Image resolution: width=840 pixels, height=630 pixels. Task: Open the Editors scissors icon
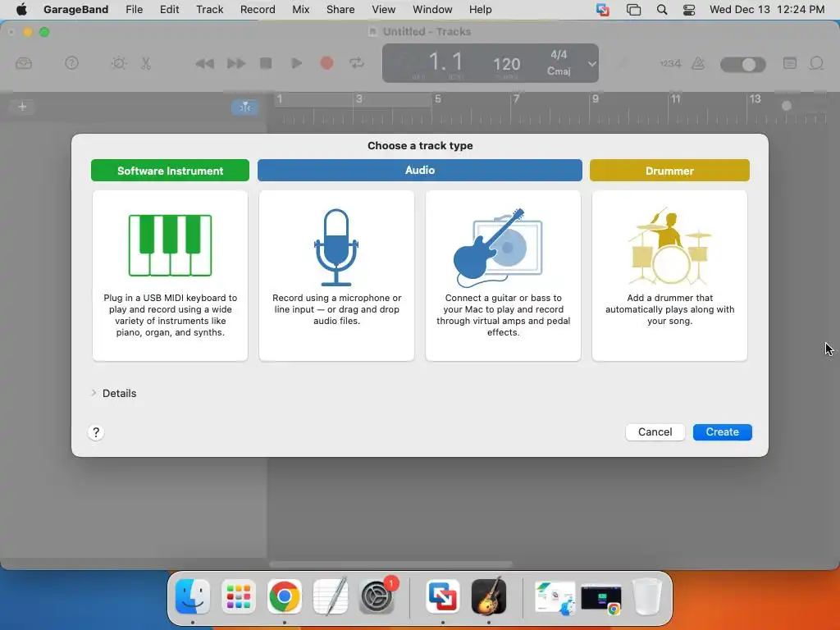[146, 63]
